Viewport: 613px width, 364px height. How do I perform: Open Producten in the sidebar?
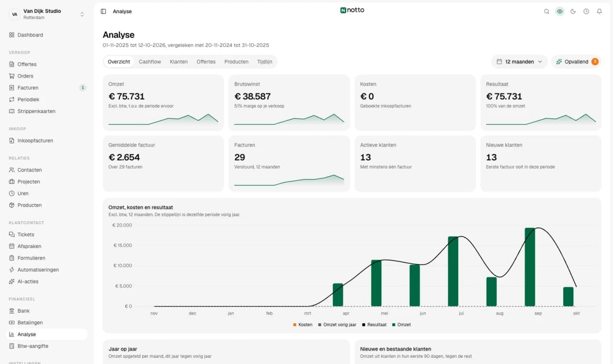tap(47, 205)
